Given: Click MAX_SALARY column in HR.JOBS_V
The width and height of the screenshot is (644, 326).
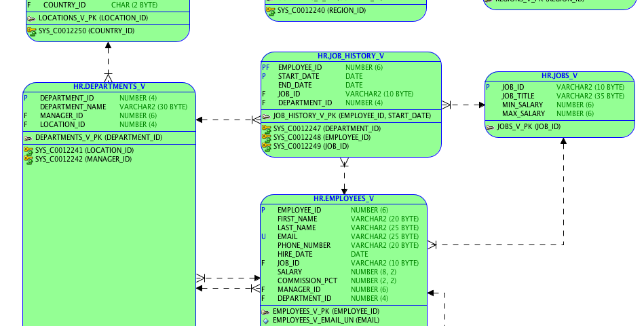Looking at the screenshot, I should point(523,114).
